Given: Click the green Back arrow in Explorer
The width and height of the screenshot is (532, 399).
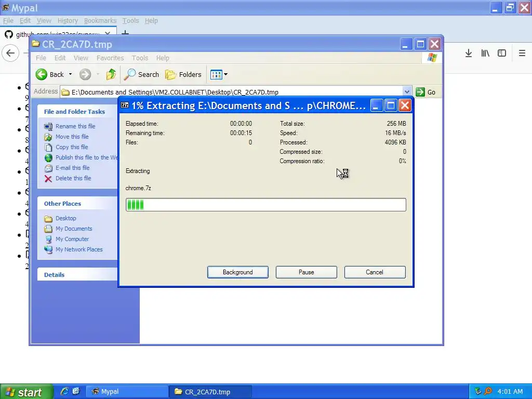Looking at the screenshot, I should (x=42, y=74).
